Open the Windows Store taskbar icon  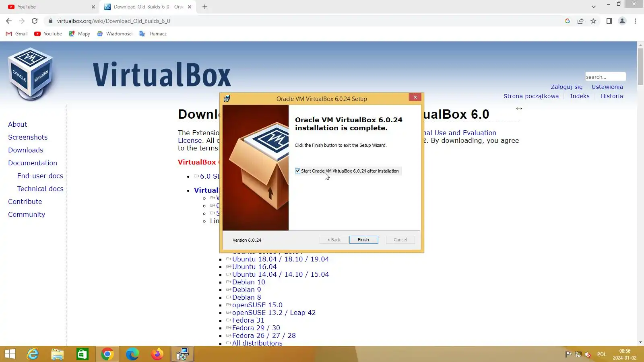83,354
